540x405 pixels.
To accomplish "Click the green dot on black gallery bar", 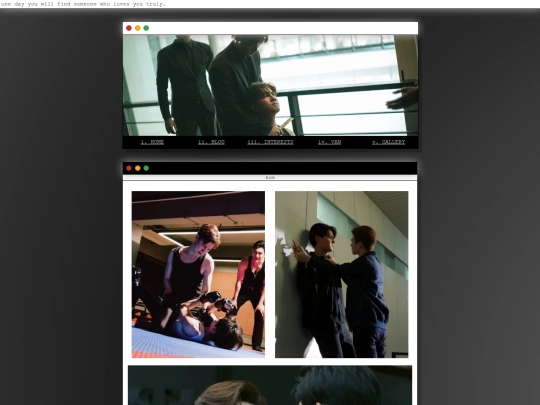I will [146, 168].
